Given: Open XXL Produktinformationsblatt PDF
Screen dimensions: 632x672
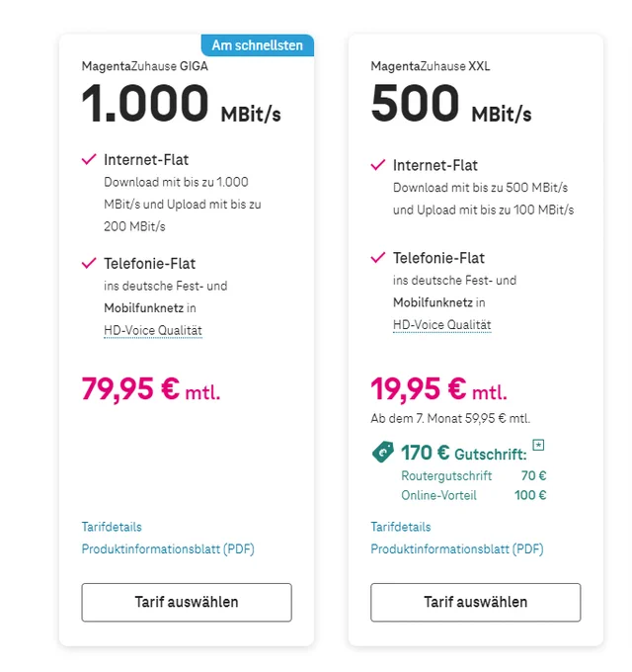Looking at the screenshot, I should pos(457,549).
